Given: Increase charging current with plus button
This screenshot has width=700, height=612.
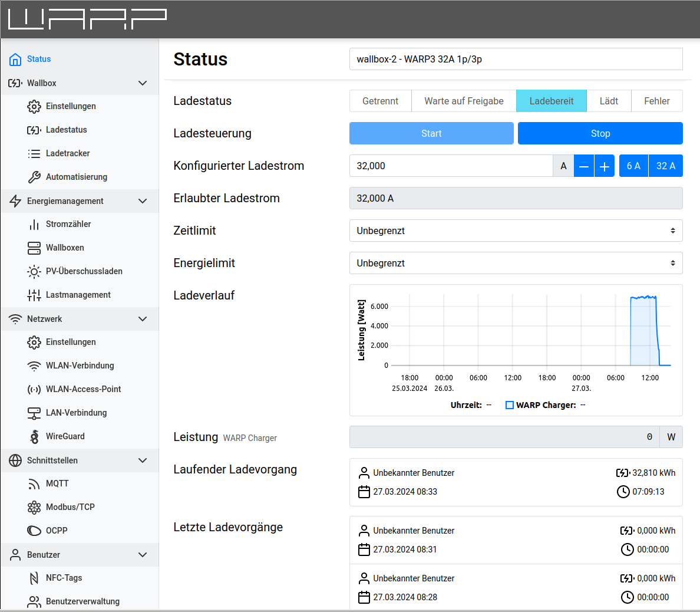Looking at the screenshot, I should pyautogui.click(x=604, y=166).
